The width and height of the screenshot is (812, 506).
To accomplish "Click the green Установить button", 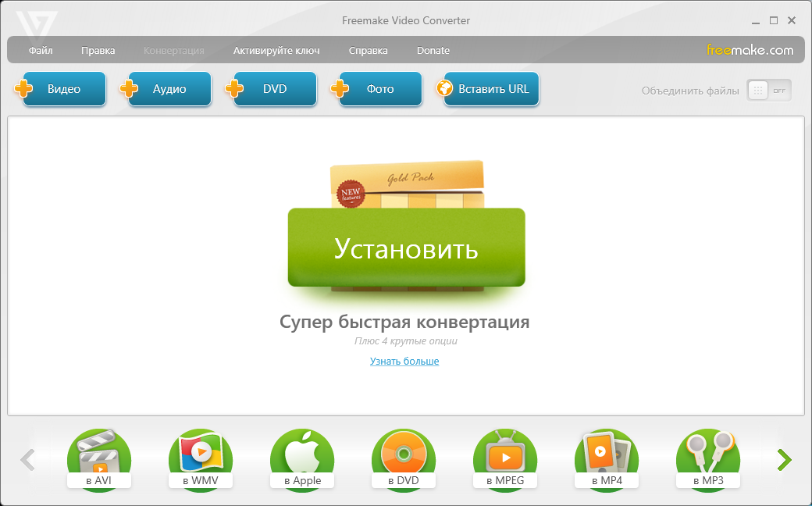I will coord(407,248).
